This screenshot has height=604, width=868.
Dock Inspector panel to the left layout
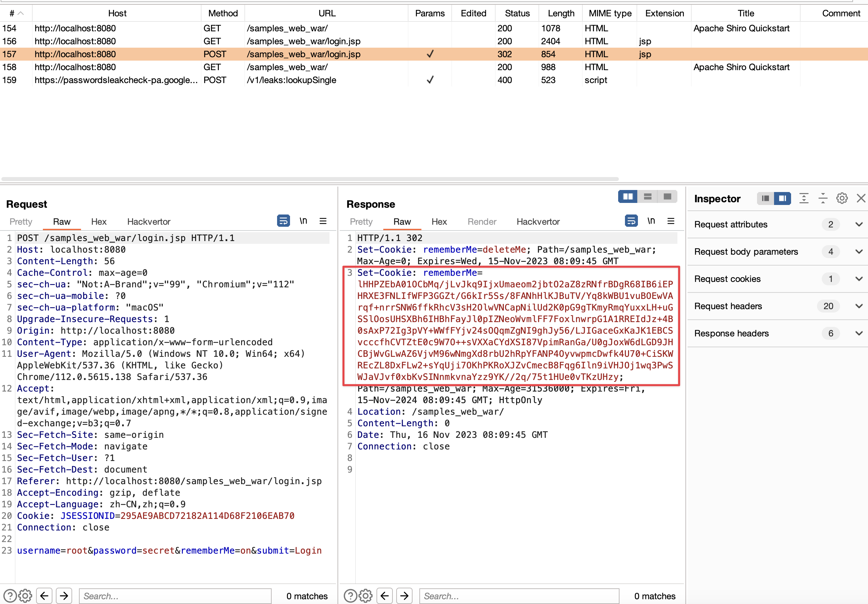pos(765,198)
